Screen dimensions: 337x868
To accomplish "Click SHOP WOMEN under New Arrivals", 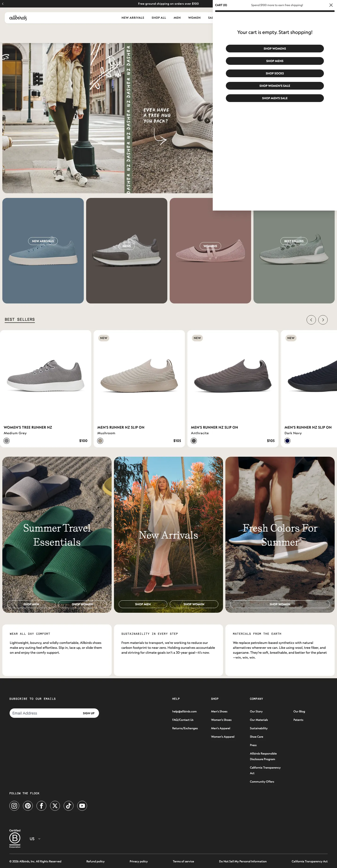I will point(194,604).
